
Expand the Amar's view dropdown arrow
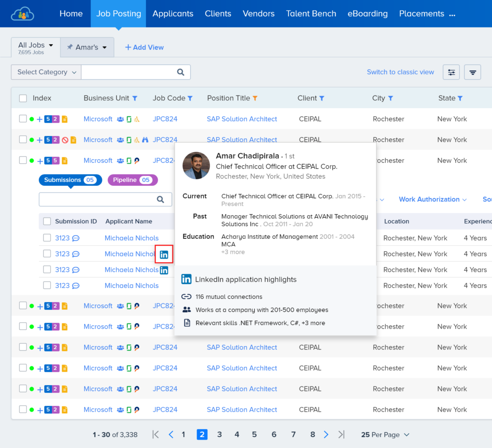coord(105,48)
